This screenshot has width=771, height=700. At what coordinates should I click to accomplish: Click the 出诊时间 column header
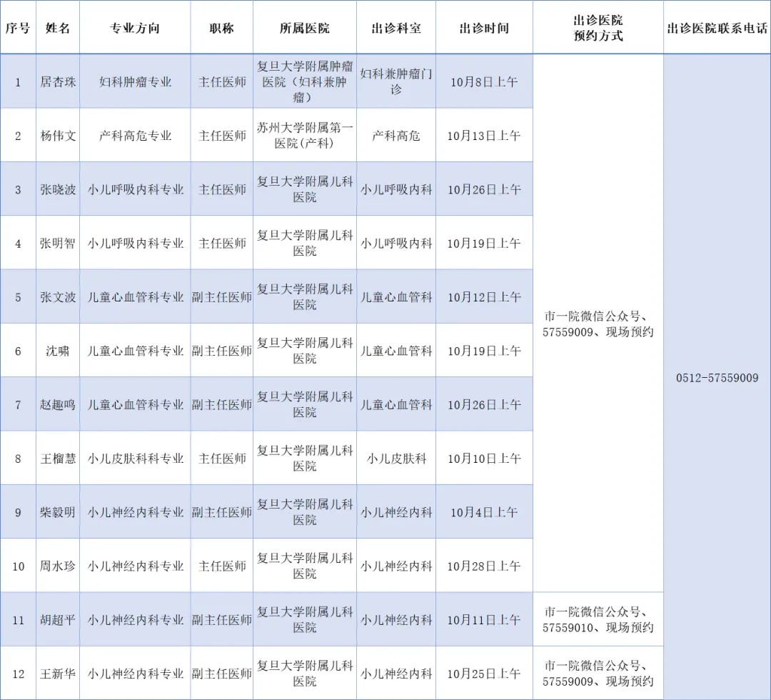click(x=484, y=29)
